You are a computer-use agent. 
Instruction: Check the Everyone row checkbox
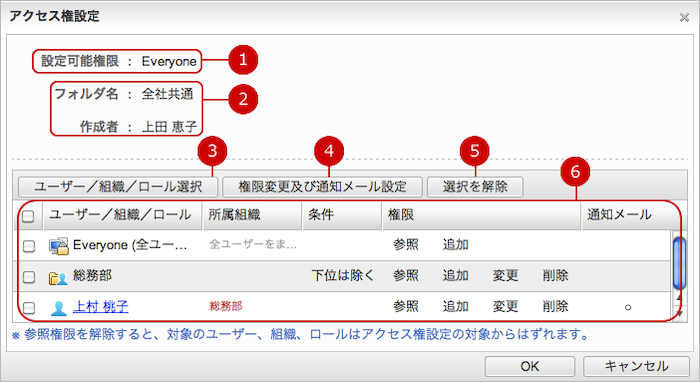[29, 246]
